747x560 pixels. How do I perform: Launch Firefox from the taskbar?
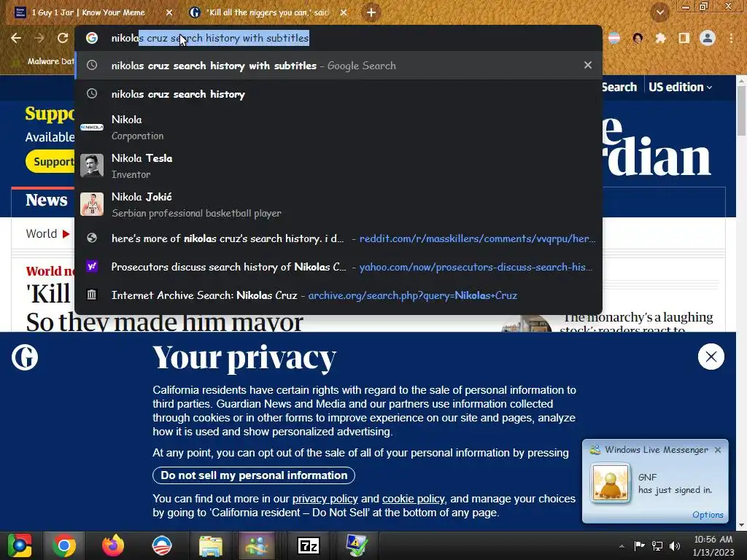(113, 545)
